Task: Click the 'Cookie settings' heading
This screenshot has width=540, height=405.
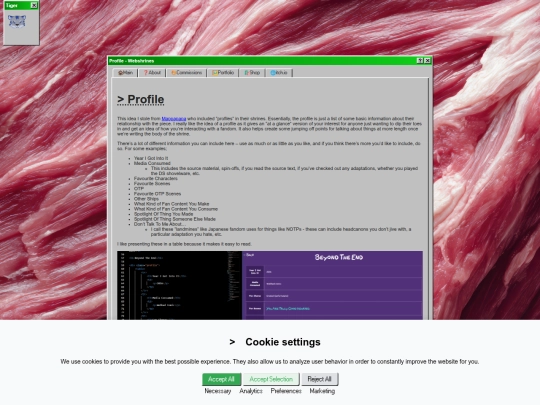Action: 283,342
